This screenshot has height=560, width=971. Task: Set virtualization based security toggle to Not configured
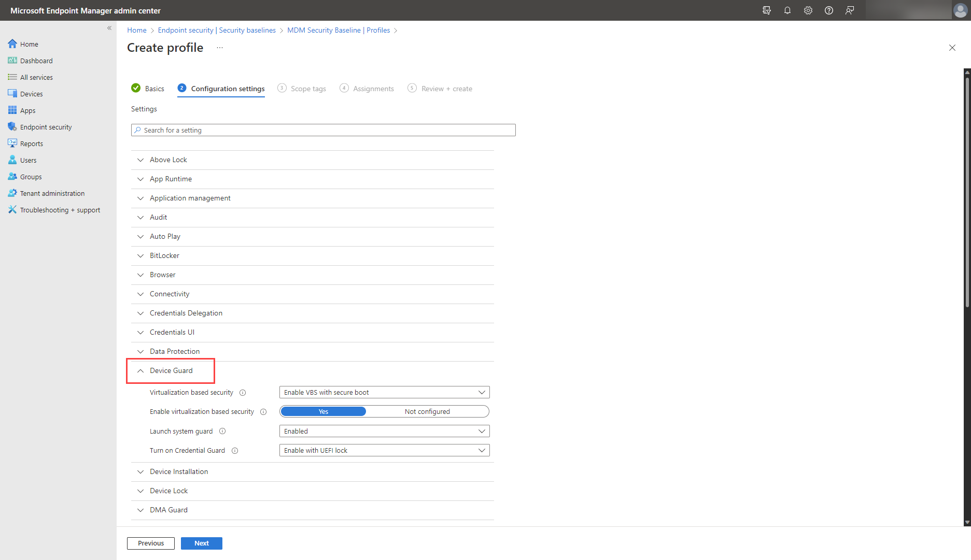[x=427, y=411]
